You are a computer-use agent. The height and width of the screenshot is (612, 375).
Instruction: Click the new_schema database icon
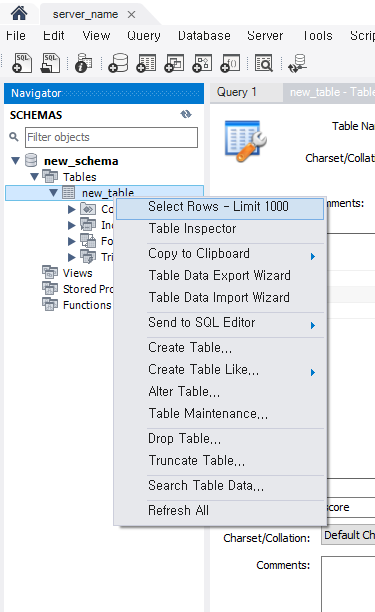pyautogui.click(x=31, y=160)
